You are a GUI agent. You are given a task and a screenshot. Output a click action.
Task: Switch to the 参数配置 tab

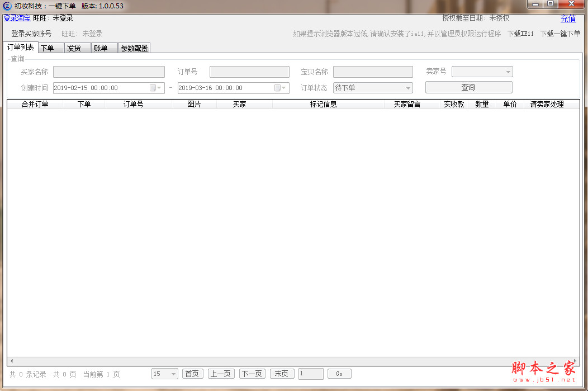tap(134, 48)
